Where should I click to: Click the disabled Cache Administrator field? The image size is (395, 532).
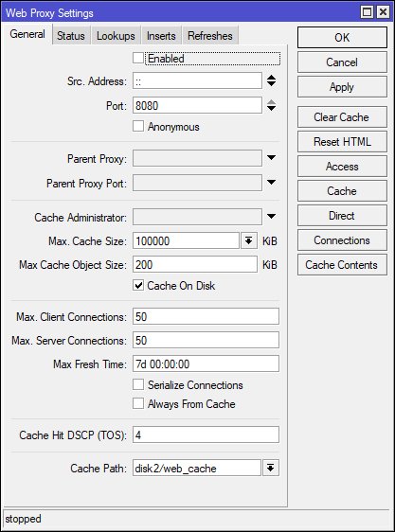[197, 217]
